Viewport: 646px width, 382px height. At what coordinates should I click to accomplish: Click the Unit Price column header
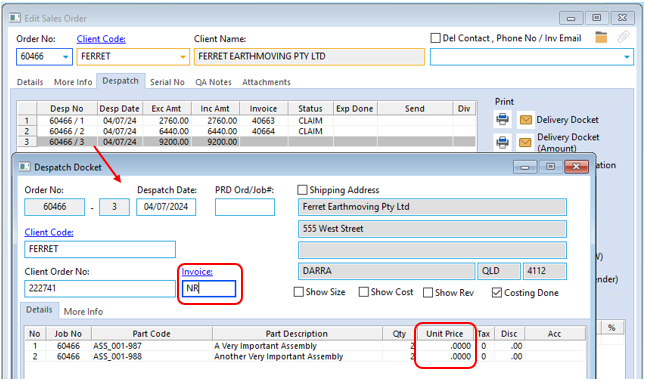pyautogui.click(x=445, y=334)
